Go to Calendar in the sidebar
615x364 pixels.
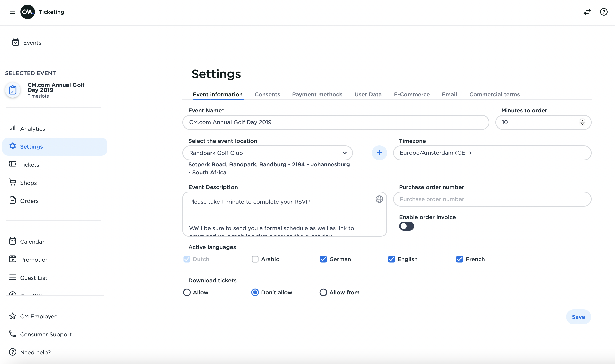[32, 242]
